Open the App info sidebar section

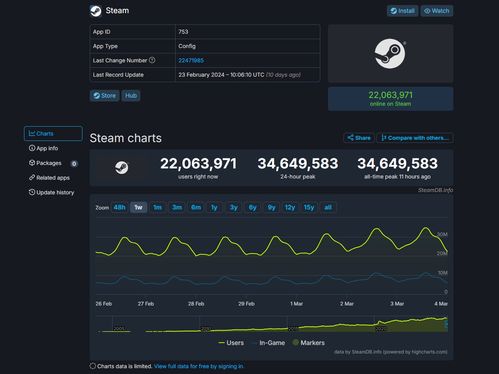coord(43,148)
